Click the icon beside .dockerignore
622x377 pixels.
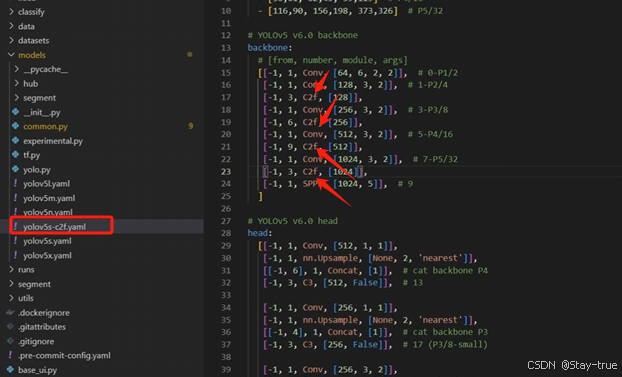coord(10,312)
